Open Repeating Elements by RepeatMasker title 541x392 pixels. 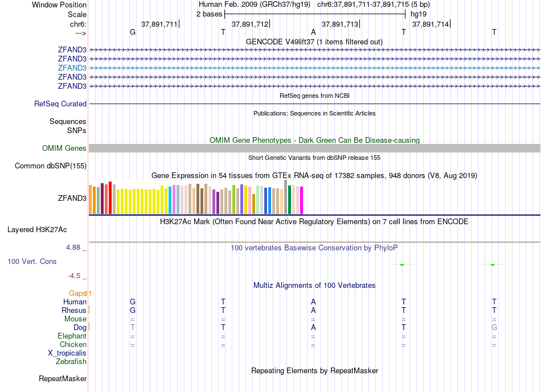pos(315,370)
